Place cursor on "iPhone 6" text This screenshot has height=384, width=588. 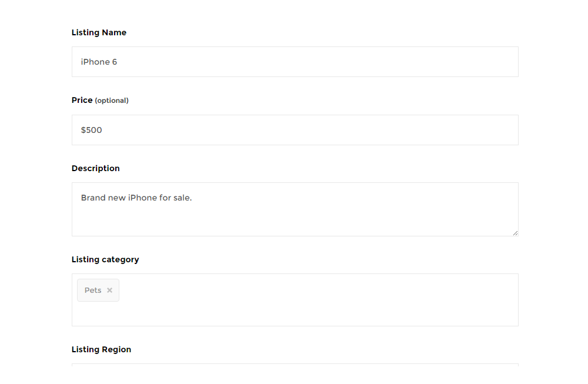99,62
